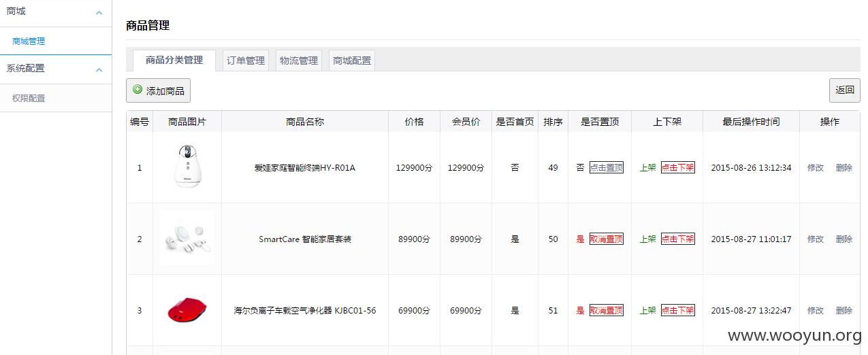Click 取消置顶 for SmartCare 智能家居套装
Image resolution: width=868 pixels, height=355 pixels.
607,239
